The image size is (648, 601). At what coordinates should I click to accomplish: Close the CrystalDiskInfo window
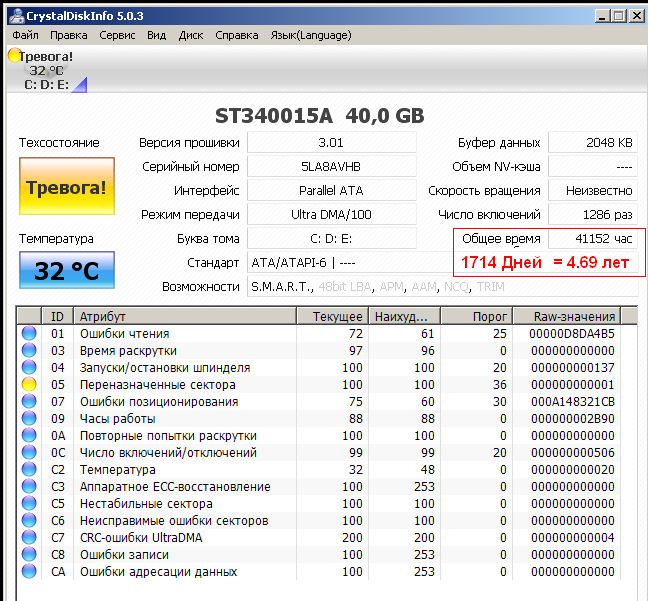click(636, 16)
